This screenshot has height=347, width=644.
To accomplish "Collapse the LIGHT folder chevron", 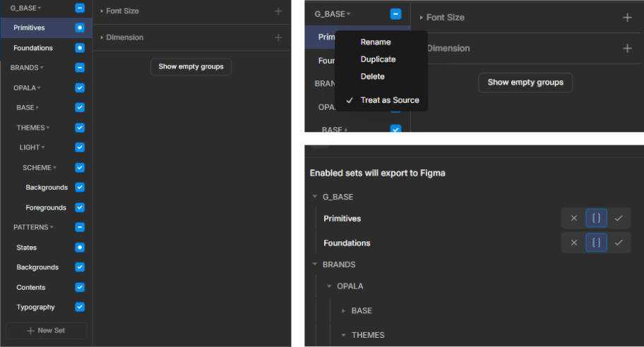I will (x=43, y=147).
